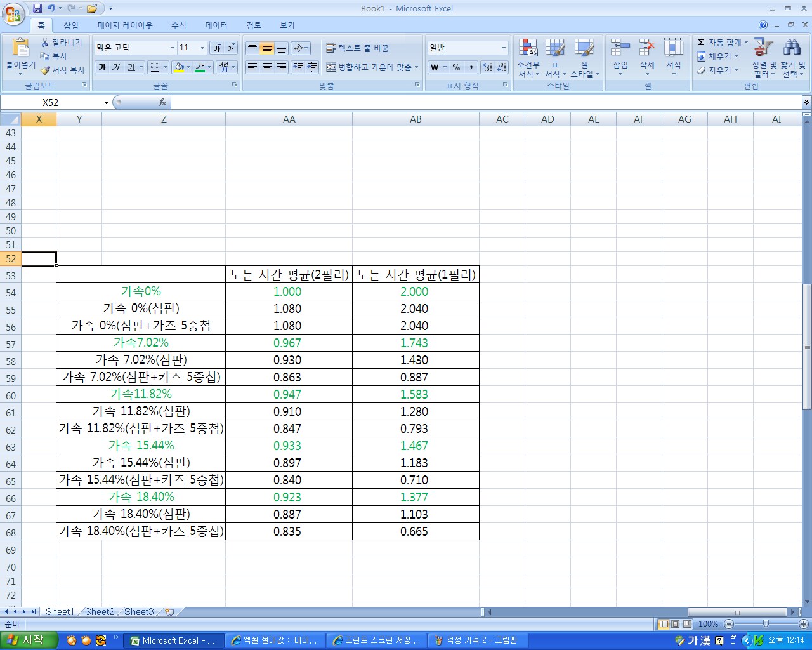Click the Cut (잘라내기) scissors icon
812x650 pixels.
45,43
